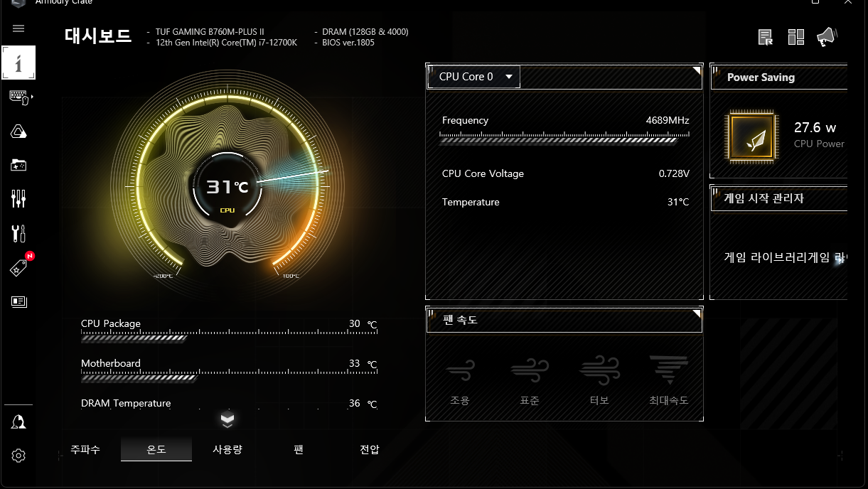
Task: Click the megaphone announcements icon
Action: (x=826, y=37)
